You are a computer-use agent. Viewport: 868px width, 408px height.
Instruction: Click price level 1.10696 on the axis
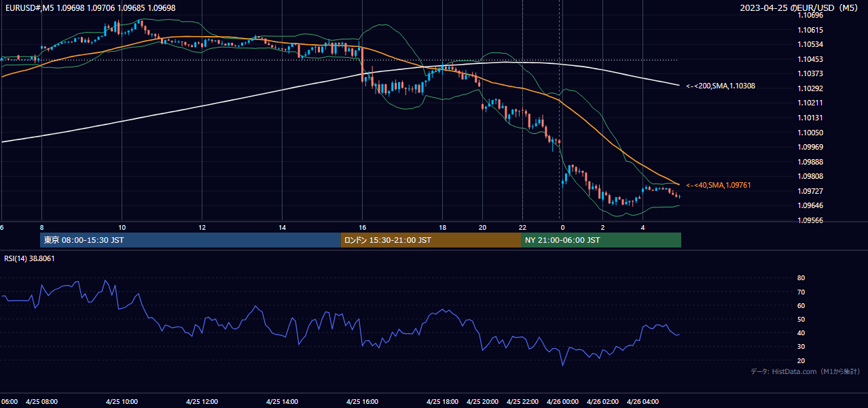point(810,15)
